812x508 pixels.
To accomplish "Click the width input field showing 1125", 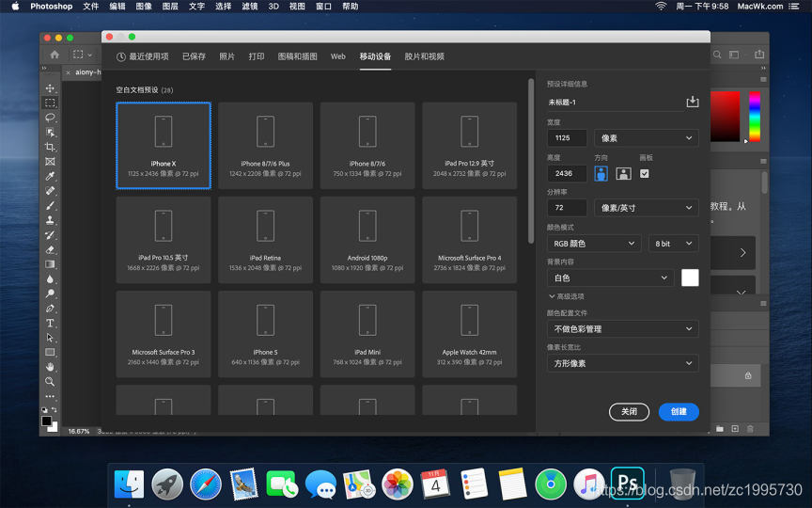I will click(567, 138).
